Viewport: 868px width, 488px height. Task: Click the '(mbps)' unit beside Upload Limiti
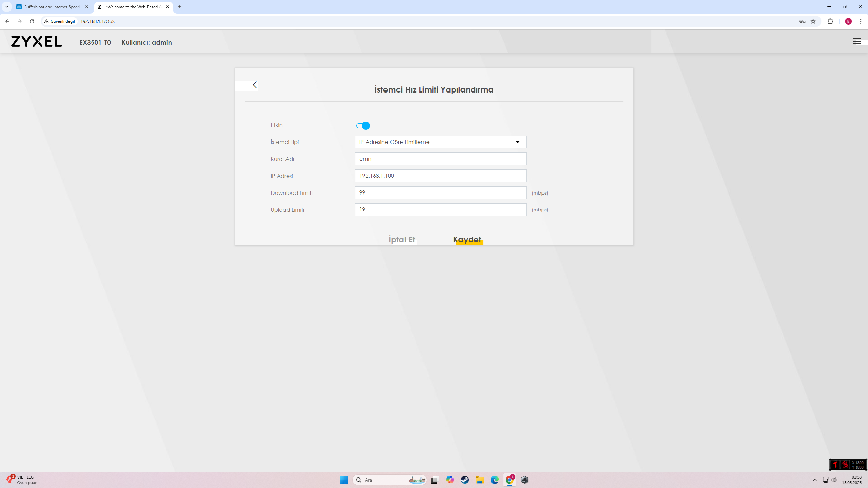(540, 210)
